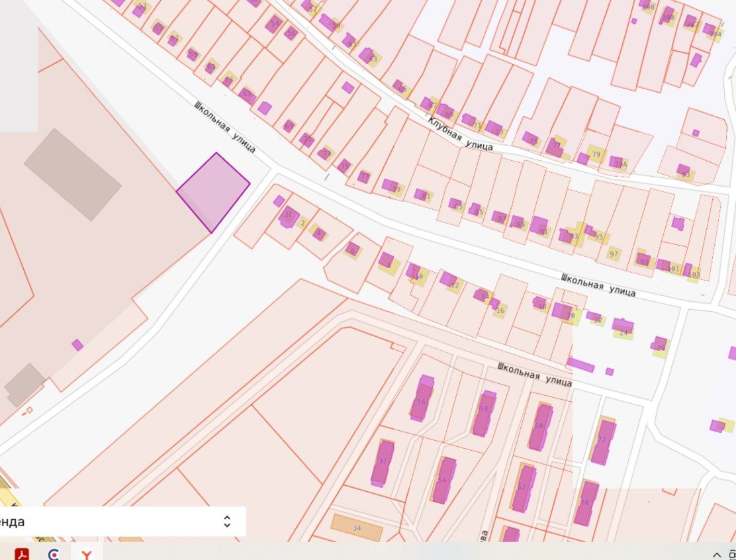Click building 60 in the apartment block
736x560 pixels.
[x=540, y=427]
